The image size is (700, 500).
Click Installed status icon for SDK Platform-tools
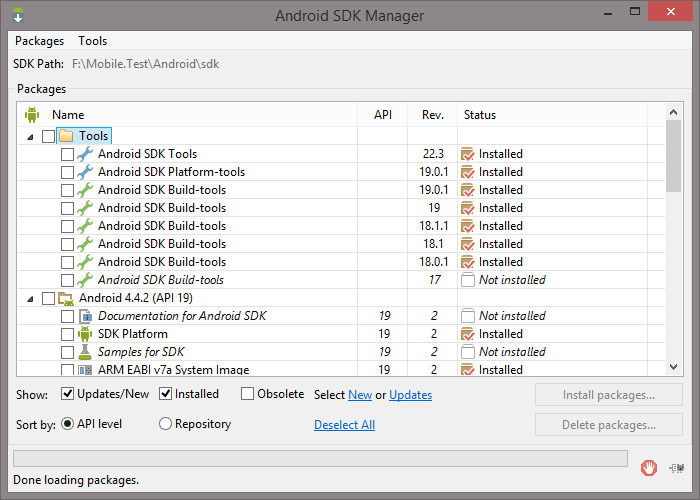(x=467, y=172)
